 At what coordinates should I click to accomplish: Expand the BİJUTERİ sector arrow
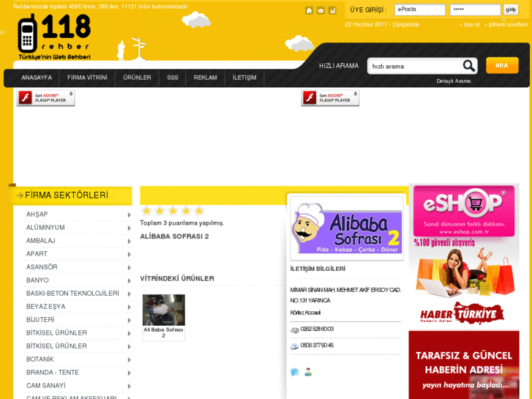coord(130,321)
